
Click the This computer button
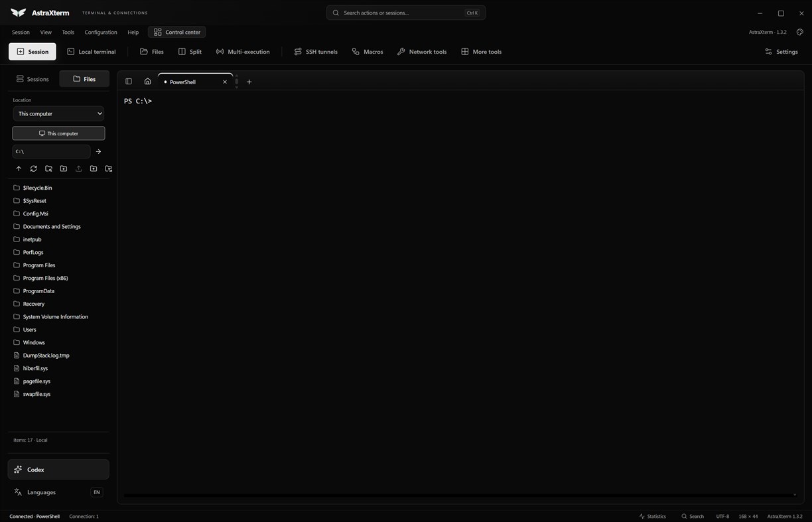[58, 133]
